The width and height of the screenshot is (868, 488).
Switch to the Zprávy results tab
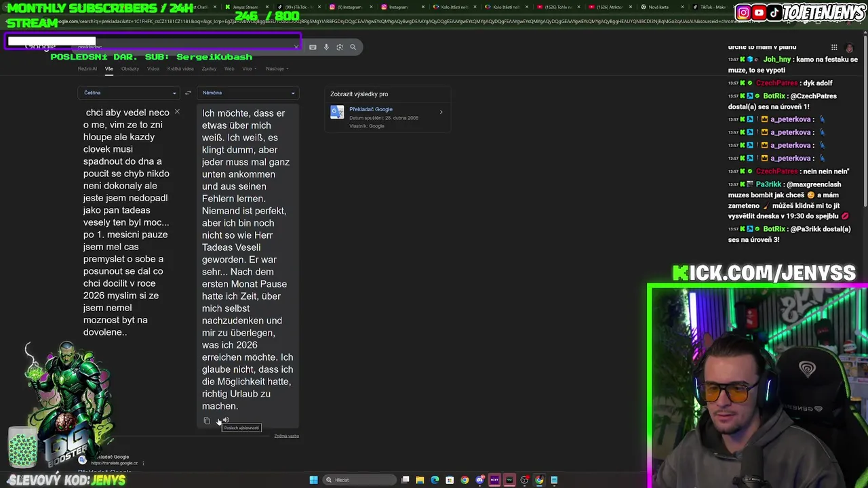(x=209, y=68)
